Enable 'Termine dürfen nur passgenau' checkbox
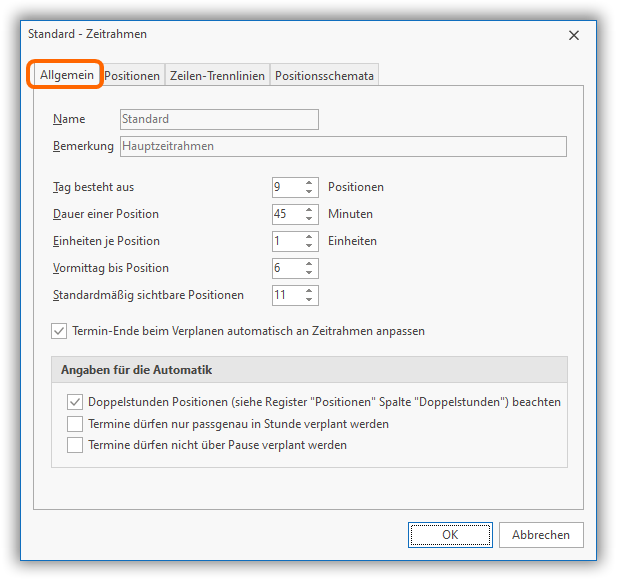 (75, 424)
